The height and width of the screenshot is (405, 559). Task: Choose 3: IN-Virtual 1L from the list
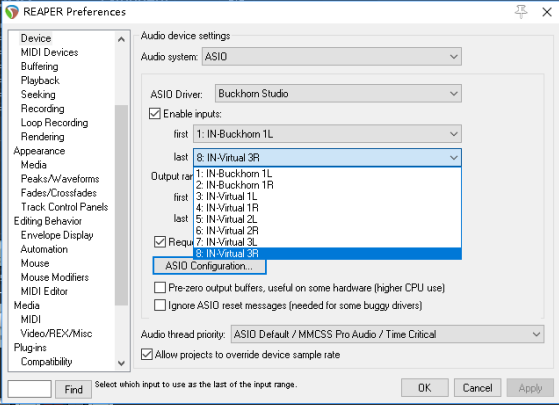[327, 196]
